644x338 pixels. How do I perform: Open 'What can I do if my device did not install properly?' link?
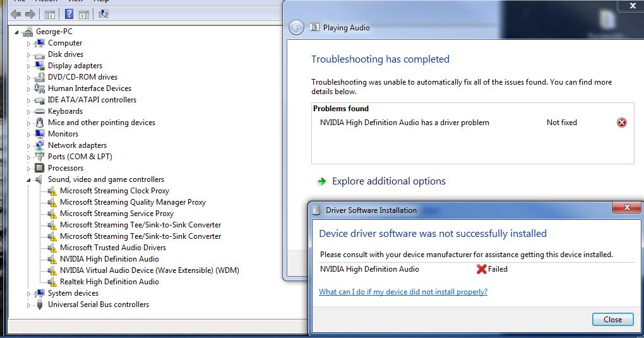403,292
